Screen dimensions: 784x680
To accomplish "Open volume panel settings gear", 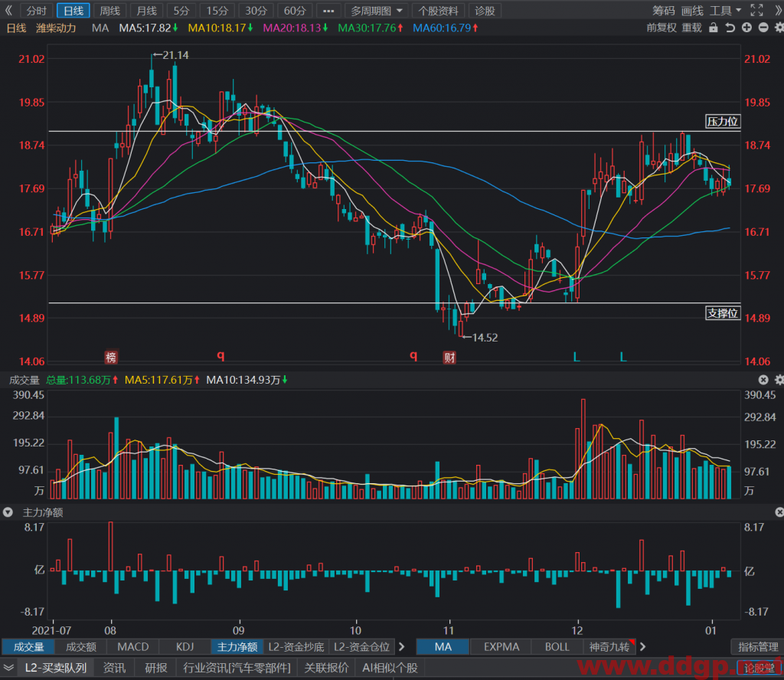I will (779, 380).
